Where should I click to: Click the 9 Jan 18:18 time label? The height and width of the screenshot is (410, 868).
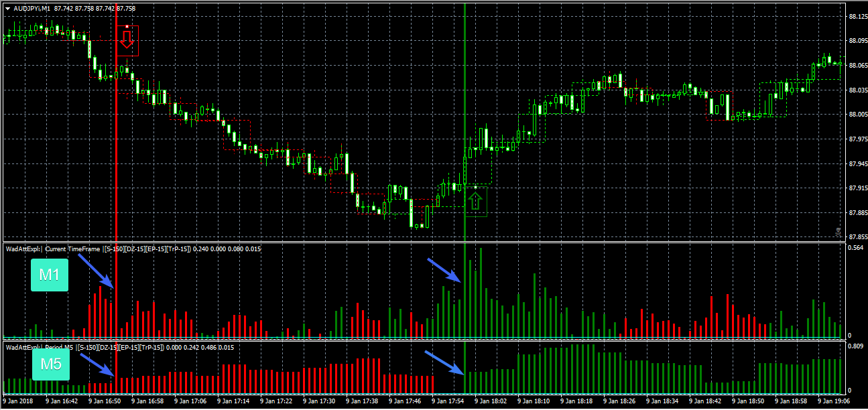577,401
